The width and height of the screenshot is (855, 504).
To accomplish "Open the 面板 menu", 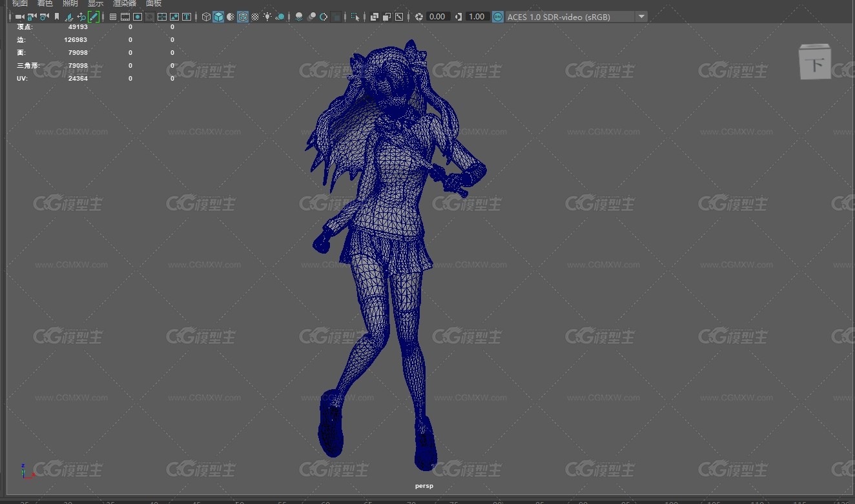I will pyautogui.click(x=154, y=3).
